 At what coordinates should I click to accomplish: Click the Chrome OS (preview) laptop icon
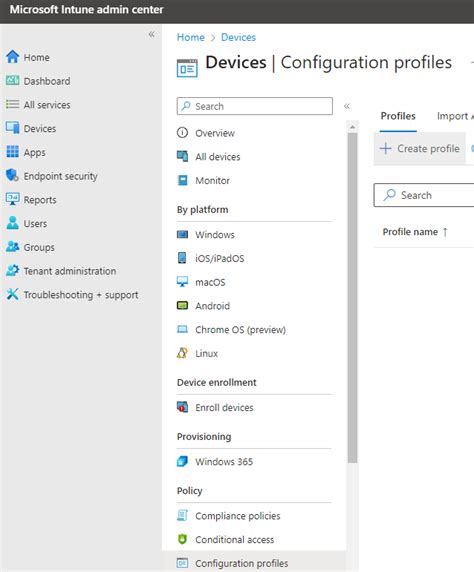click(x=182, y=329)
